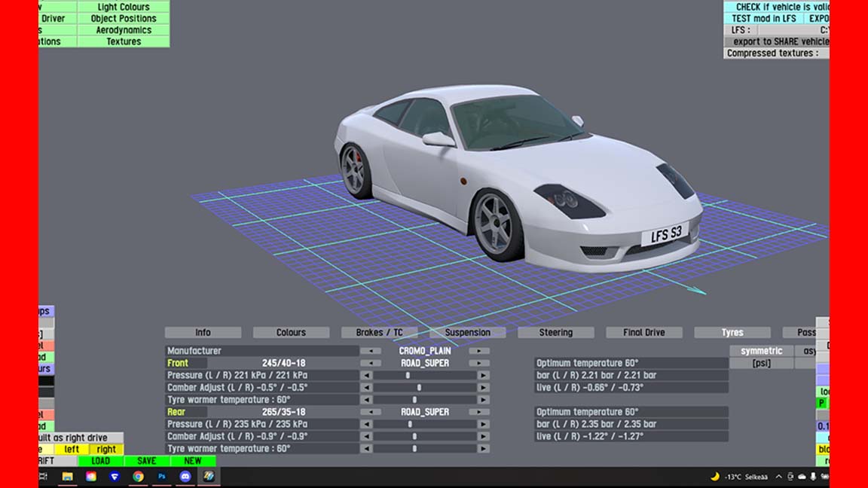Open the Object Positions editor

(x=124, y=18)
